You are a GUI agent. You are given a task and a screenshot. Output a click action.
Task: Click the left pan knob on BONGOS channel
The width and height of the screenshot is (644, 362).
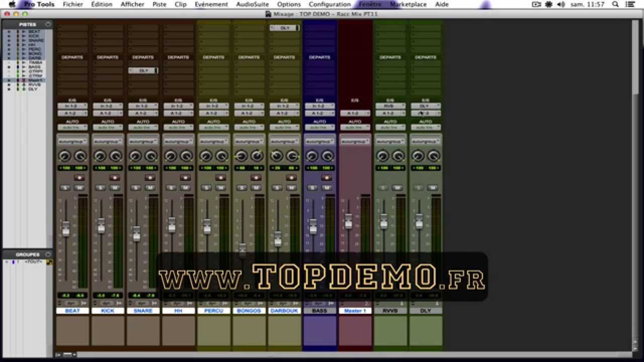242,156
